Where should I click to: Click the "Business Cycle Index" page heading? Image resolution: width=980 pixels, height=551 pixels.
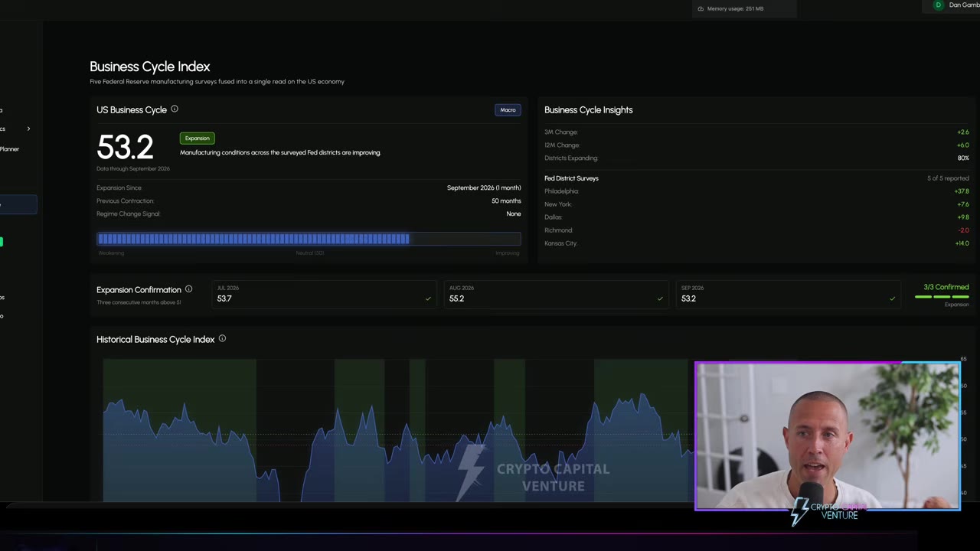150,67
